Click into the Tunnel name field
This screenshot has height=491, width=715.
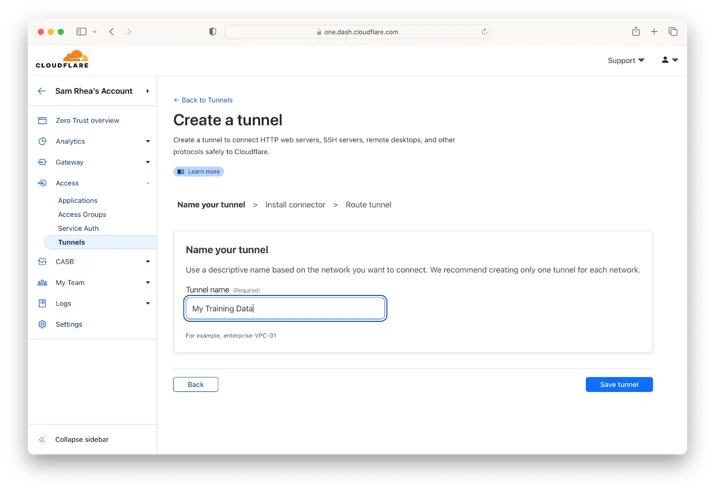[285, 309]
